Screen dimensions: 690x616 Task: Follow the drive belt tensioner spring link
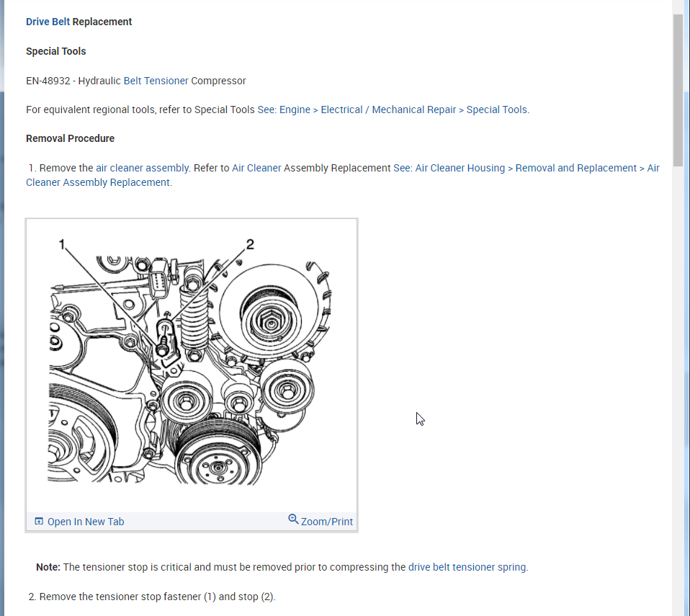pos(467,567)
